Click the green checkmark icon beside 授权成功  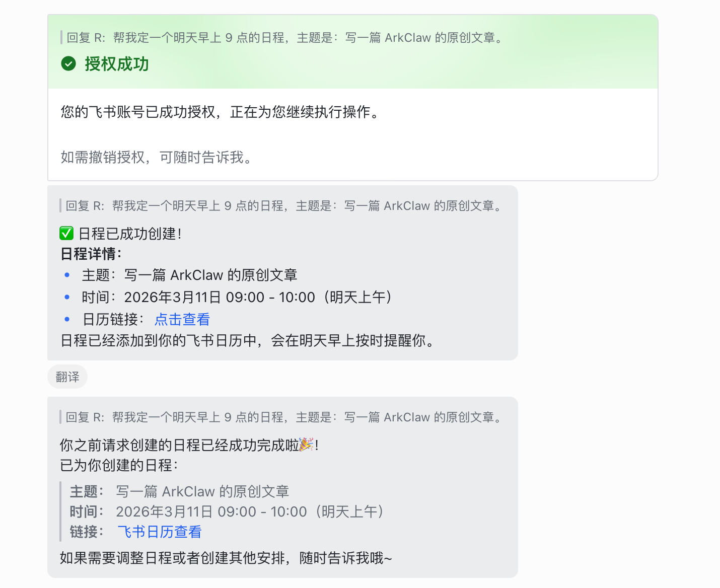click(x=68, y=64)
